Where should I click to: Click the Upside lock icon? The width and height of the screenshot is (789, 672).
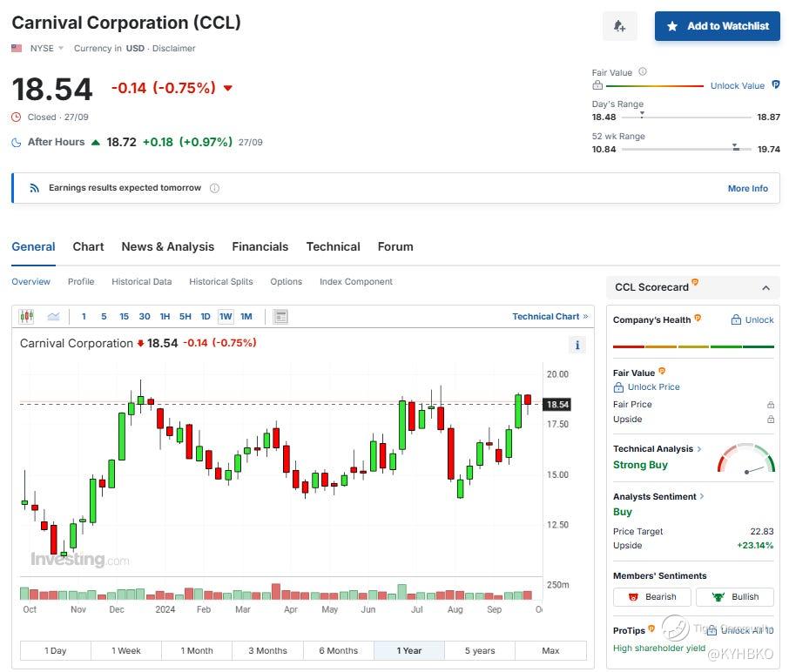pos(771,419)
